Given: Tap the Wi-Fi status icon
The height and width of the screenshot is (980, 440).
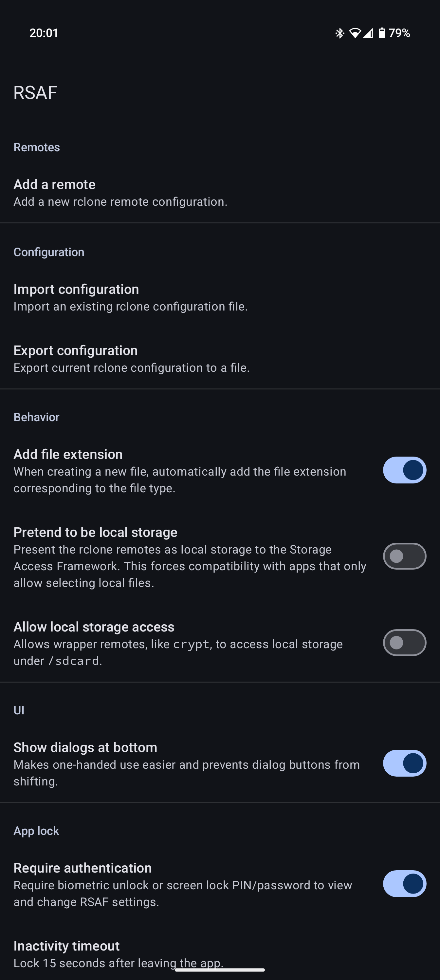Looking at the screenshot, I should 355,33.
